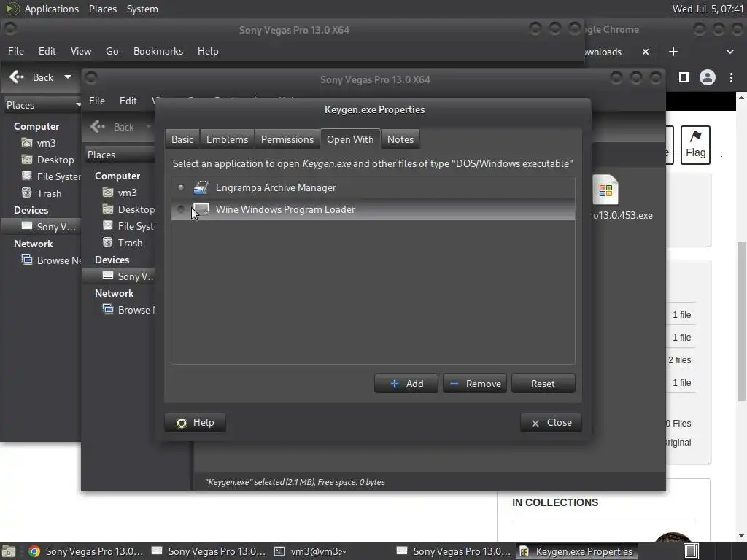This screenshot has width=747, height=560.
Task: Click the MATE logo icon in top panel
Action: (x=12, y=9)
